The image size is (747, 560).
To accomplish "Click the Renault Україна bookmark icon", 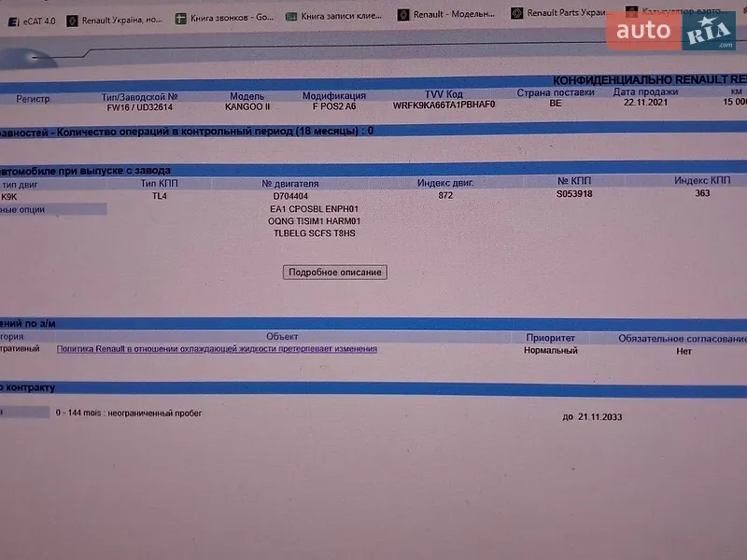I will point(73,21).
